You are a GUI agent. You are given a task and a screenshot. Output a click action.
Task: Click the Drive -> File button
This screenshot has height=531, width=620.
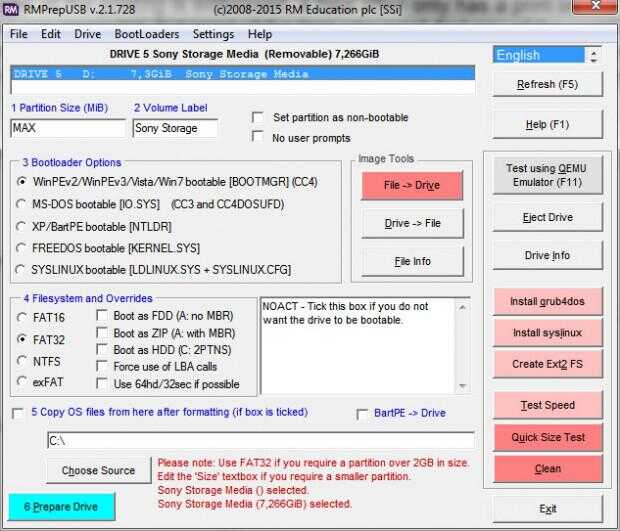coord(412,223)
